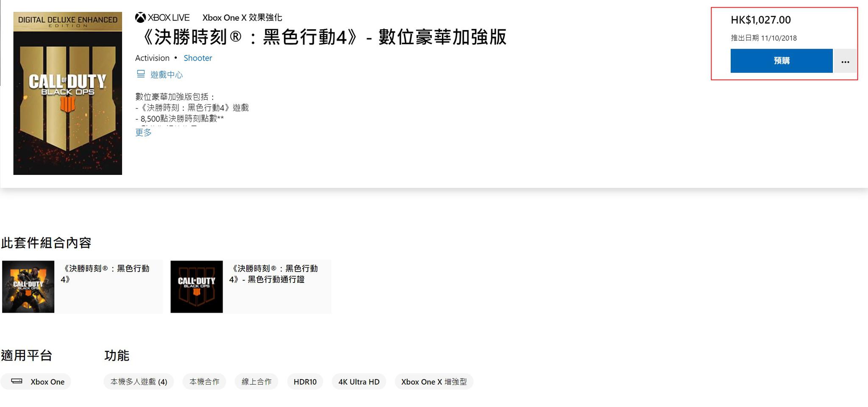Select the 本機多人遊戲 (4) feature tag
Screen dimensions: 868x407
139,382
